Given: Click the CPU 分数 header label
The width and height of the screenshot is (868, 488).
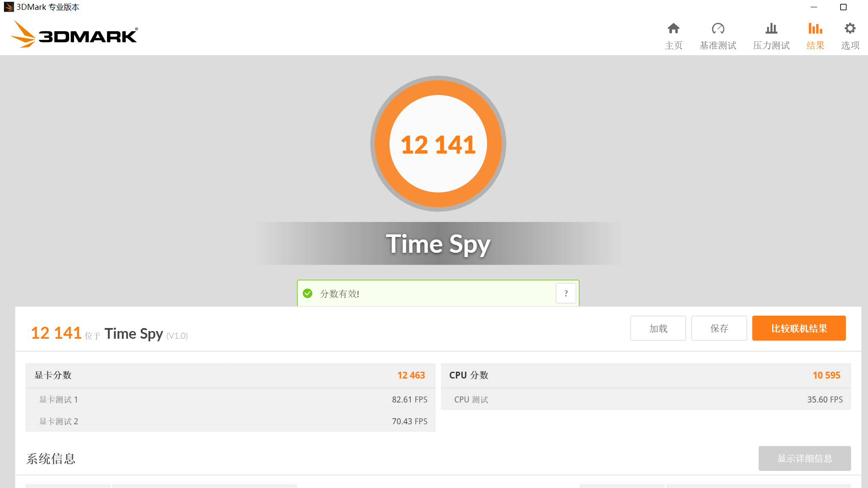Looking at the screenshot, I should click(x=469, y=375).
